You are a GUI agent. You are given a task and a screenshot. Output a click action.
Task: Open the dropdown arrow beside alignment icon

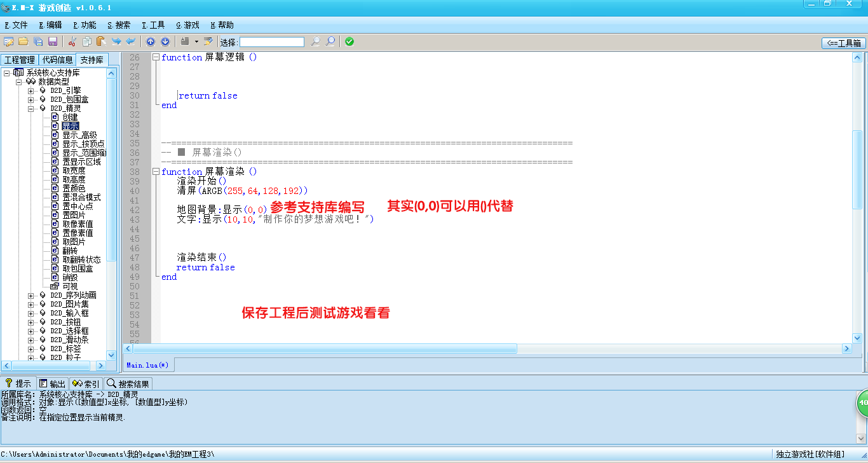tap(196, 42)
